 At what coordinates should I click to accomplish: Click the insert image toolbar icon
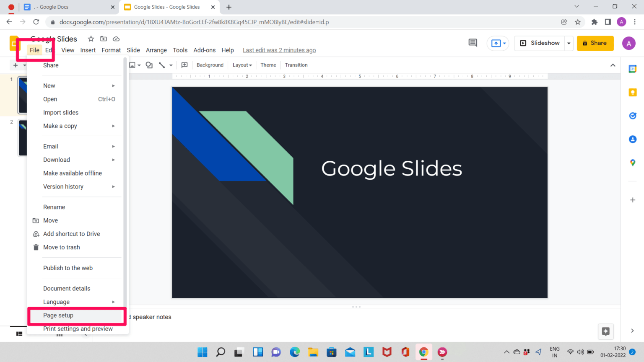132,65
